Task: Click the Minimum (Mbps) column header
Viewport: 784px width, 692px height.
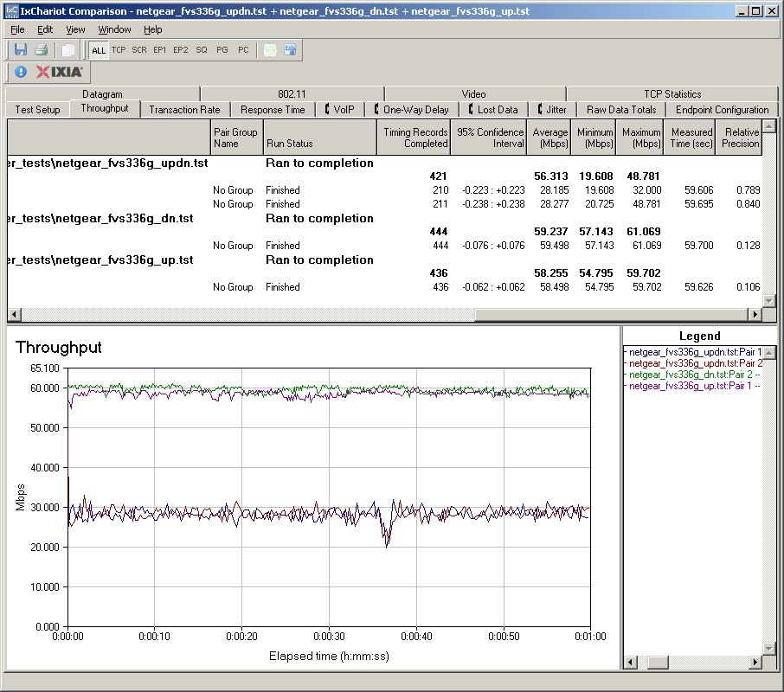Action: coord(593,138)
